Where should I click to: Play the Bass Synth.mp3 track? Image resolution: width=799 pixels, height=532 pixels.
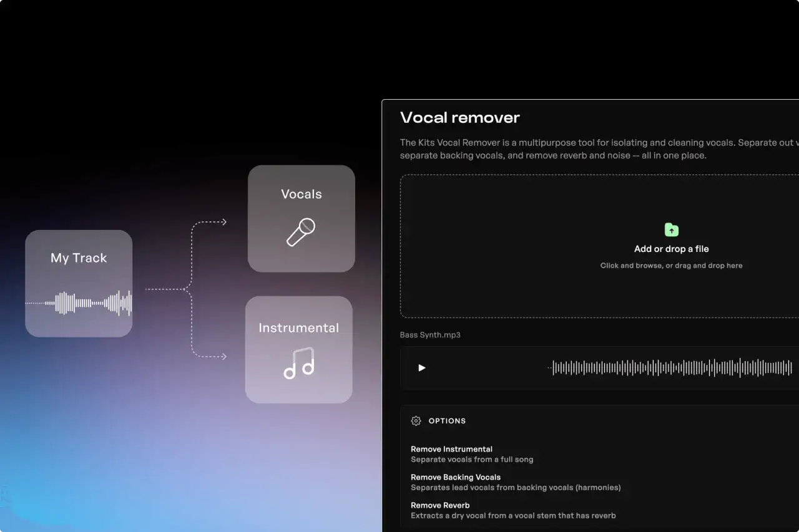(422, 368)
